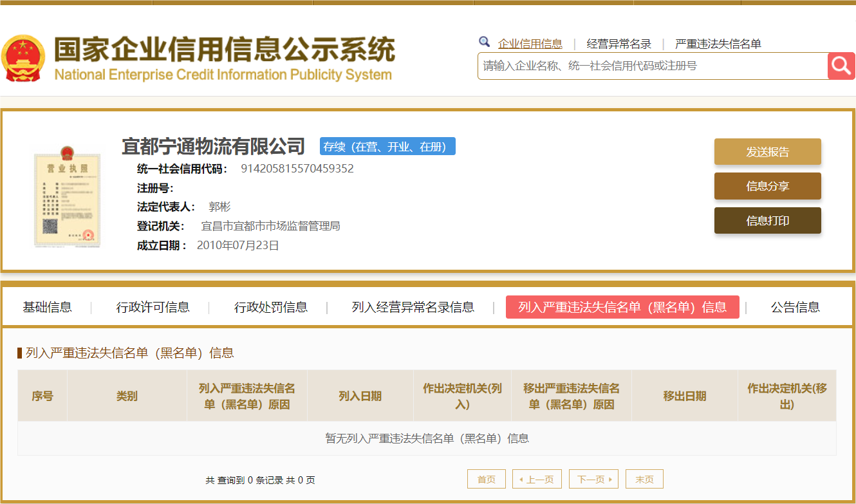Image resolution: width=856 pixels, height=504 pixels.
Task: Click the 作出决定机关(移出) column header
Action: coord(787,396)
